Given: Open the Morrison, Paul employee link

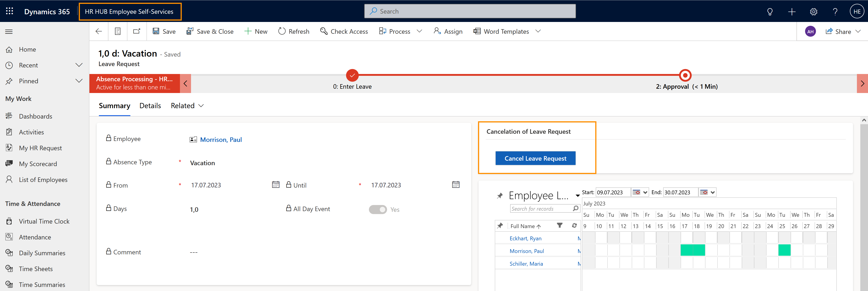Looking at the screenshot, I should tap(221, 139).
